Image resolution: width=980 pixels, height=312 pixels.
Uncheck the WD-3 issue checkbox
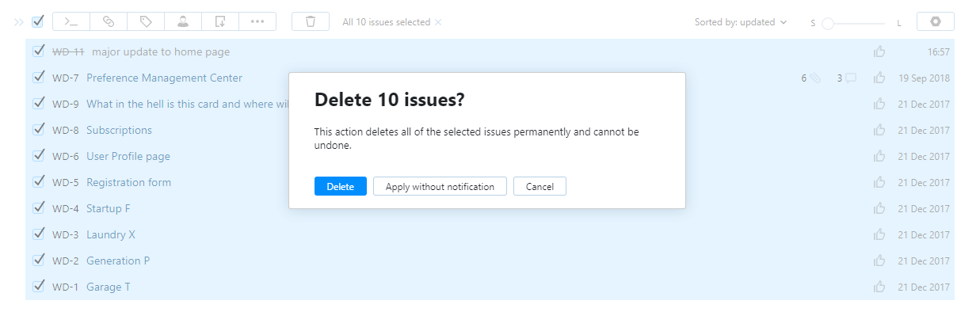pyautogui.click(x=38, y=234)
